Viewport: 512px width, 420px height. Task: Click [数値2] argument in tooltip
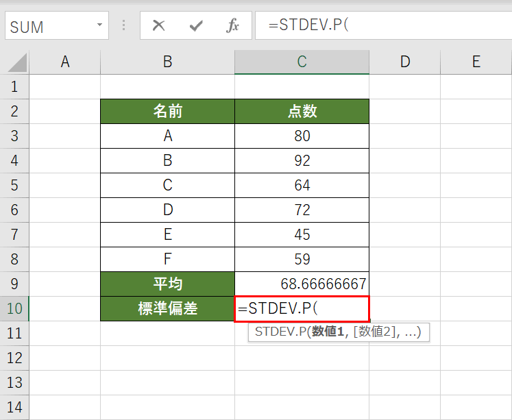376,332
